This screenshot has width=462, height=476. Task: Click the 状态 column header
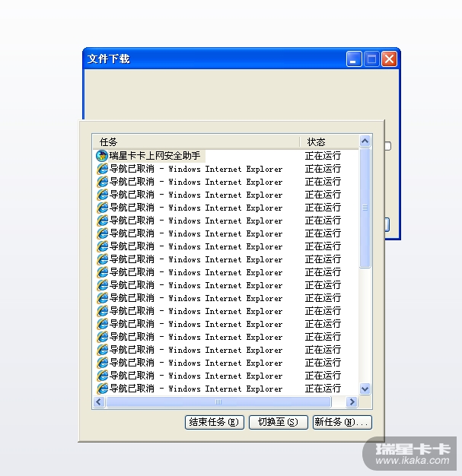(x=329, y=141)
